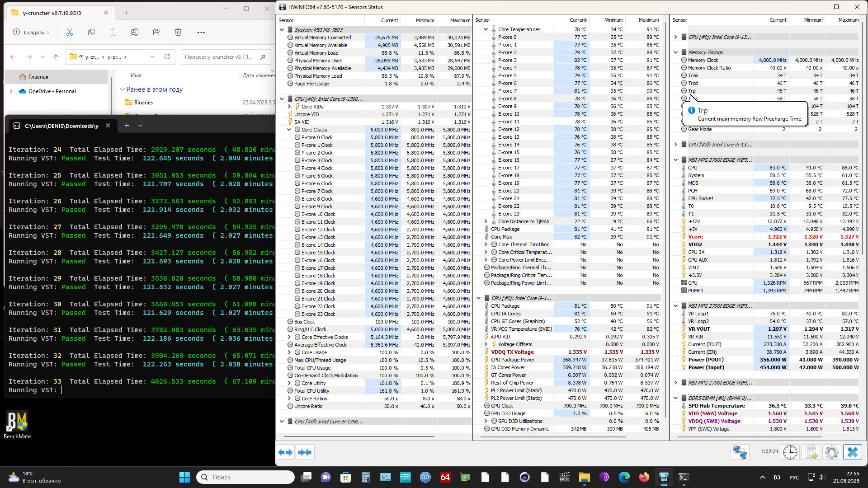Click the collapse columns arrows button
Image resolution: width=868 pixels, height=488 pixels.
(305, 452)
